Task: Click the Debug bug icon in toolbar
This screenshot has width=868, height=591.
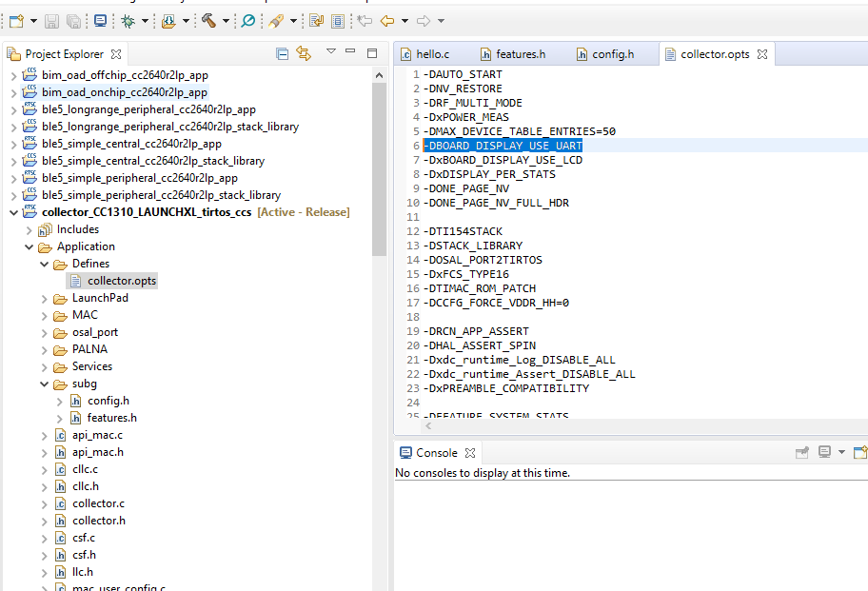Action: click(128, 20)
